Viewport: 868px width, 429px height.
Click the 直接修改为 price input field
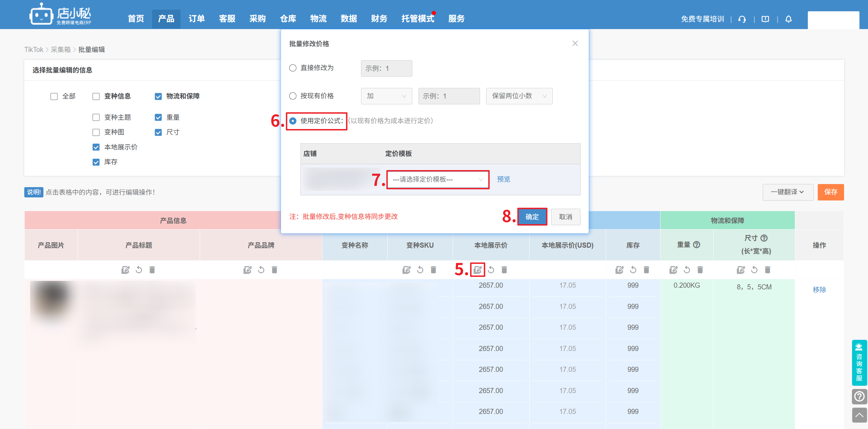pyautogui.click(x=386, y=68)
